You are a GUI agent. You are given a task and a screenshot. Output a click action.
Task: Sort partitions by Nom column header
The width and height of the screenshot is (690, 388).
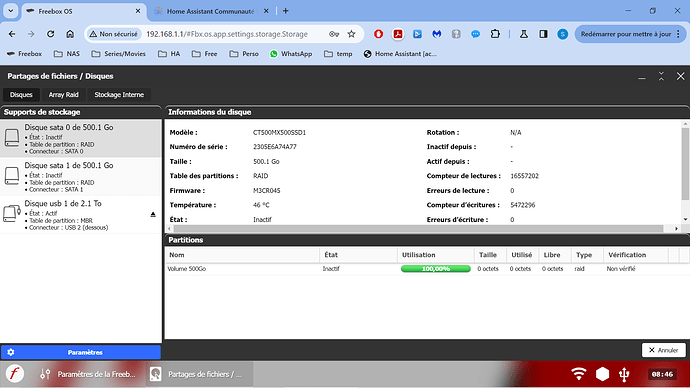[242, 255]
